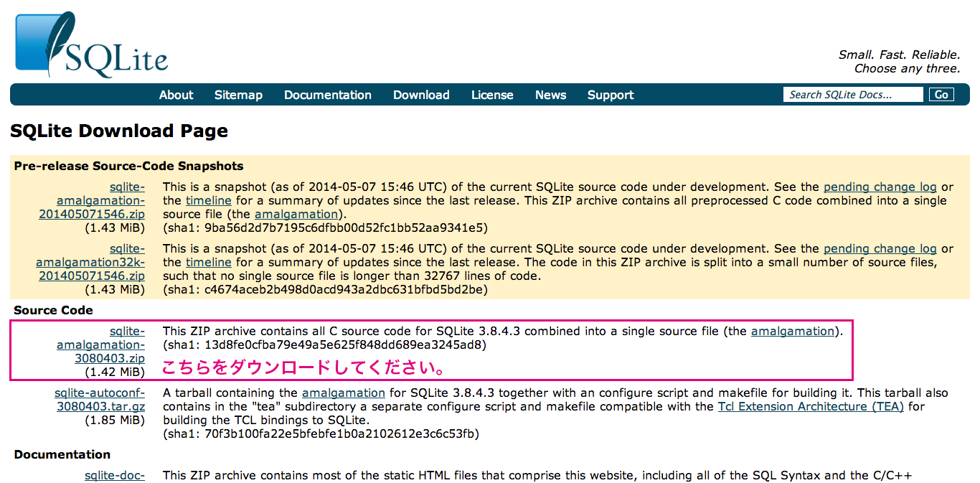Viewport: 980px width, 483px height.
Task: Open the Documentation menu item
Action: (x=328, y=95)
